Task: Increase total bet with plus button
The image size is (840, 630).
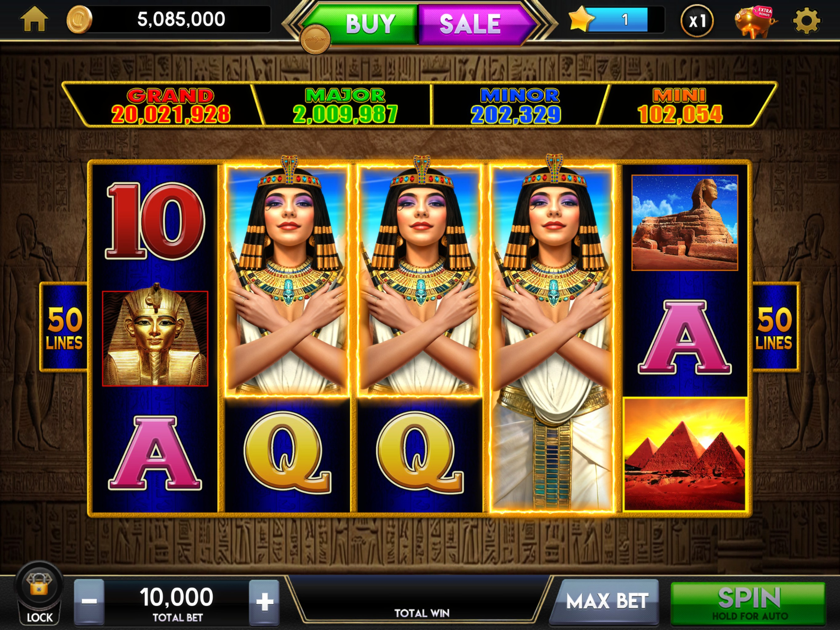Action: (x=264, y=602)
